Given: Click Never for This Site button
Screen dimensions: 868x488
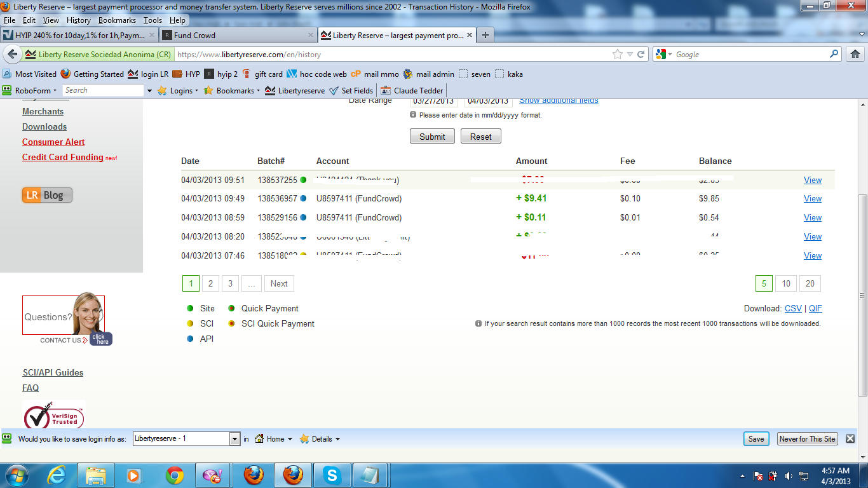Looking at the screenshot, I should [x=807, y=438].
